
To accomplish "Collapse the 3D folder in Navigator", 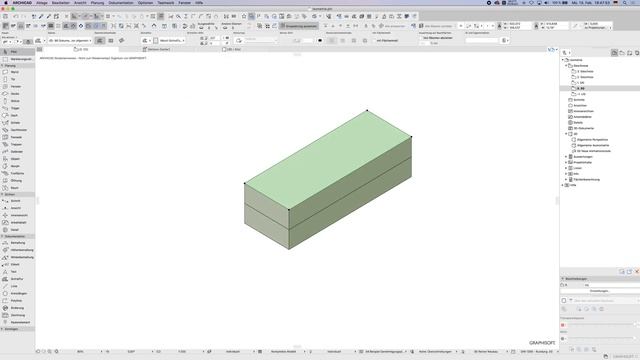I will click(x=566, y=134).
